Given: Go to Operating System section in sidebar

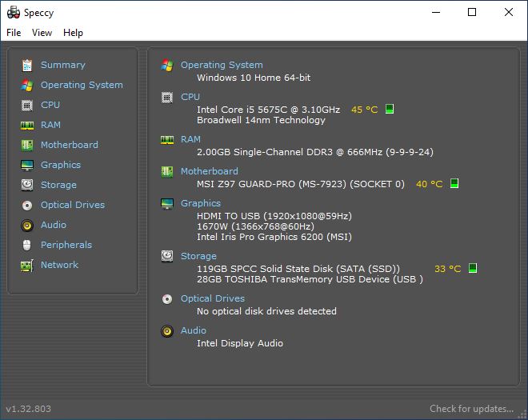Looking at the screenshot, I should tap(82, 85).
